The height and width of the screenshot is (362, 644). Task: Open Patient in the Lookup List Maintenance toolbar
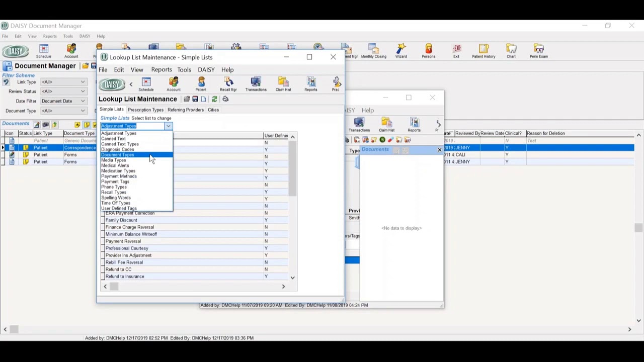point(201,84)
